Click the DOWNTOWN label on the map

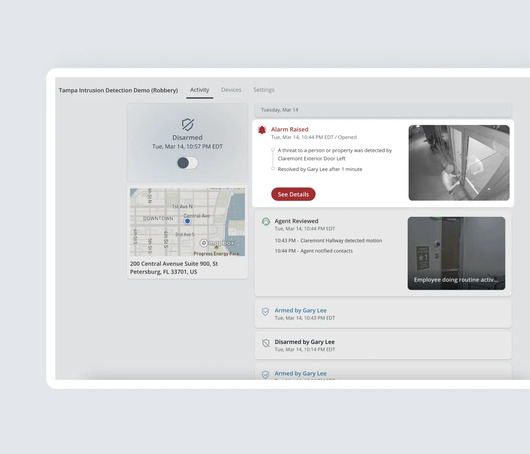tap(158, 218)
